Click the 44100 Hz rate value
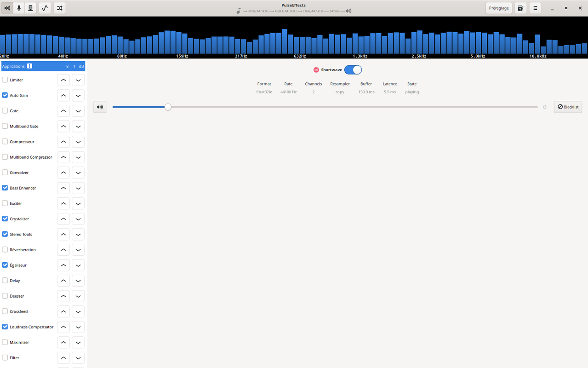The width and height of the screenshot is (588, 368). coord(288,92)
